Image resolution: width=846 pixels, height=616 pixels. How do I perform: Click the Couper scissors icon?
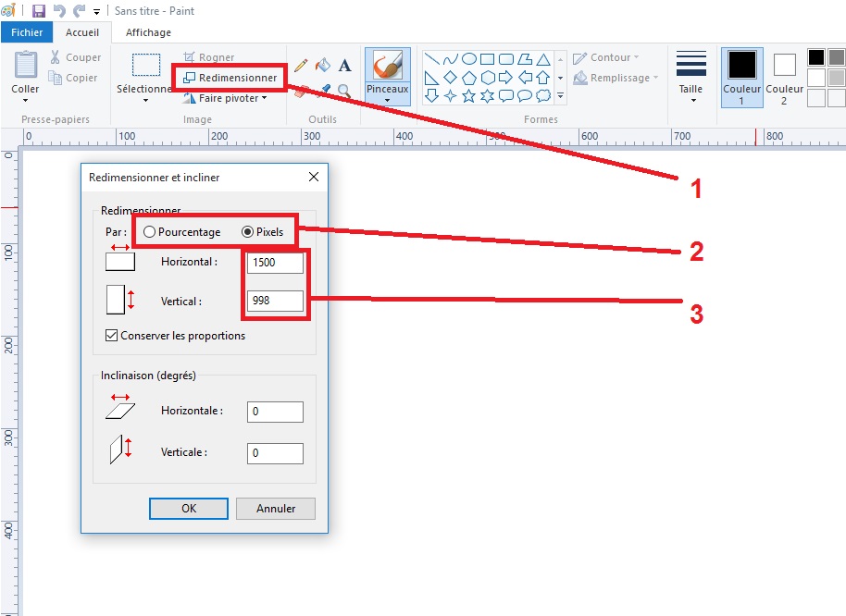pyautogui.click(x=56, y=57)
